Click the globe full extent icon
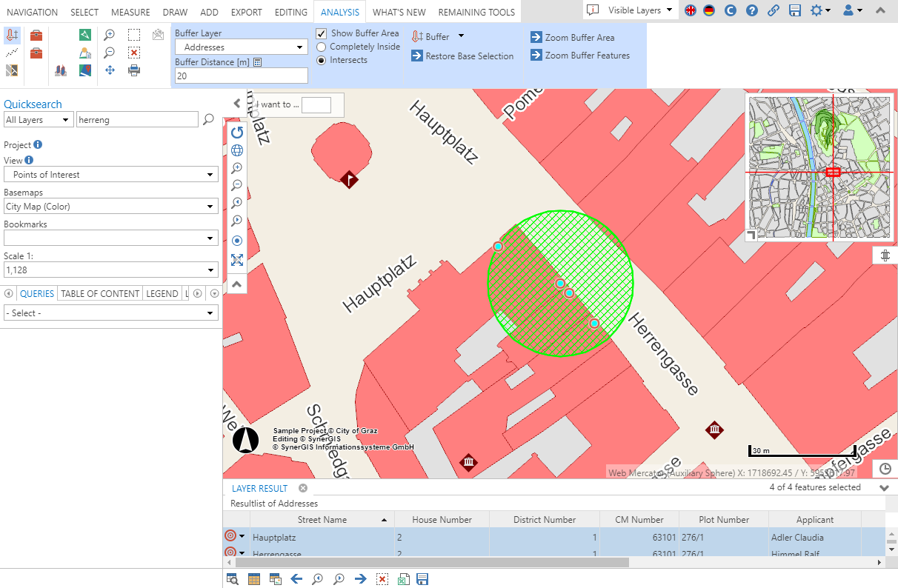 (237, 150)
